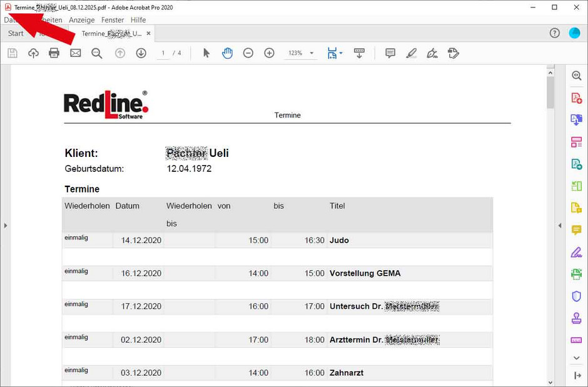Select the Highlight text tool
The height and width of the screenshot is (387, 588).
click(411, 53)
